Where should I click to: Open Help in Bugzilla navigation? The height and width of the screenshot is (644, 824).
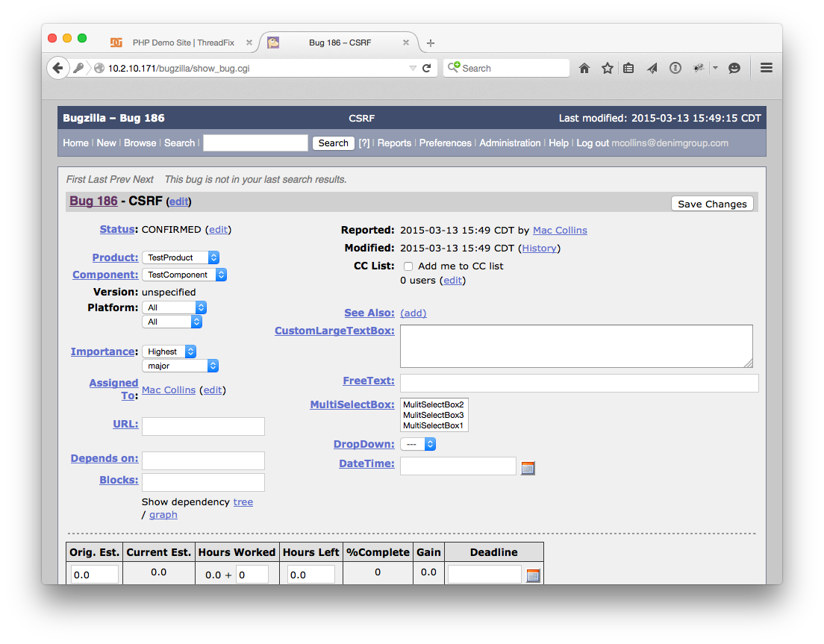click(558, 143)
